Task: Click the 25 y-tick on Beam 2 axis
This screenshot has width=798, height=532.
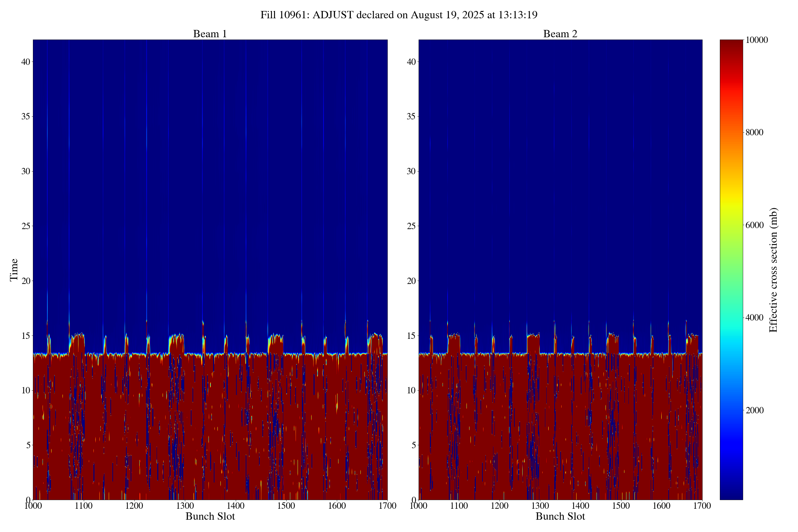Action: point(411,226)
